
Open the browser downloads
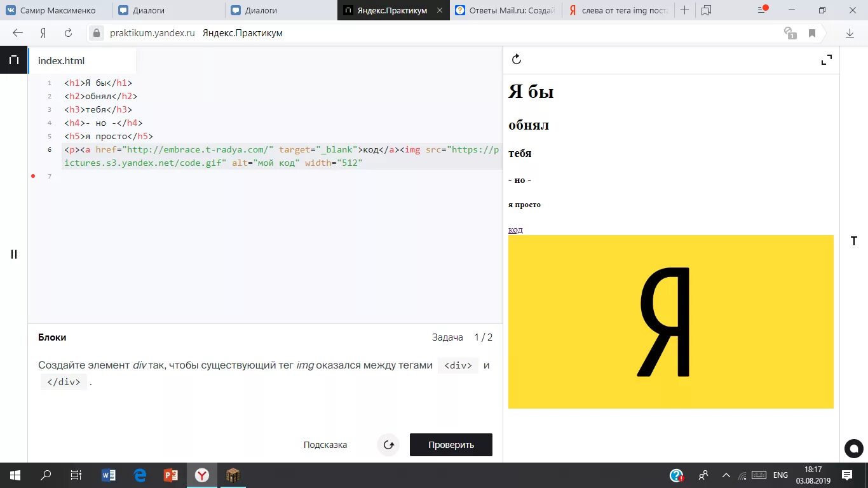850,33
